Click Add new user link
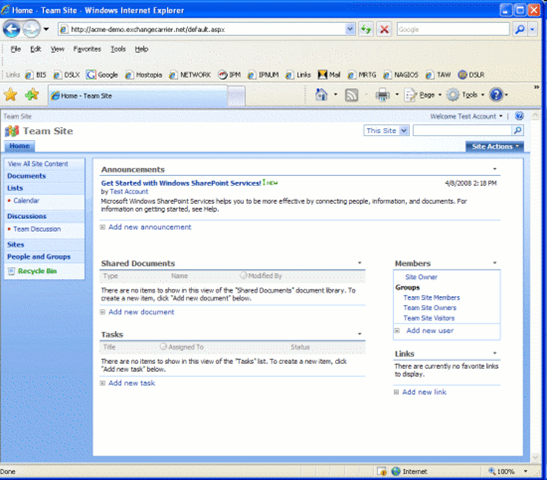Image resolution: width=547 pixels, height=480 pixels. click(430, 330)
